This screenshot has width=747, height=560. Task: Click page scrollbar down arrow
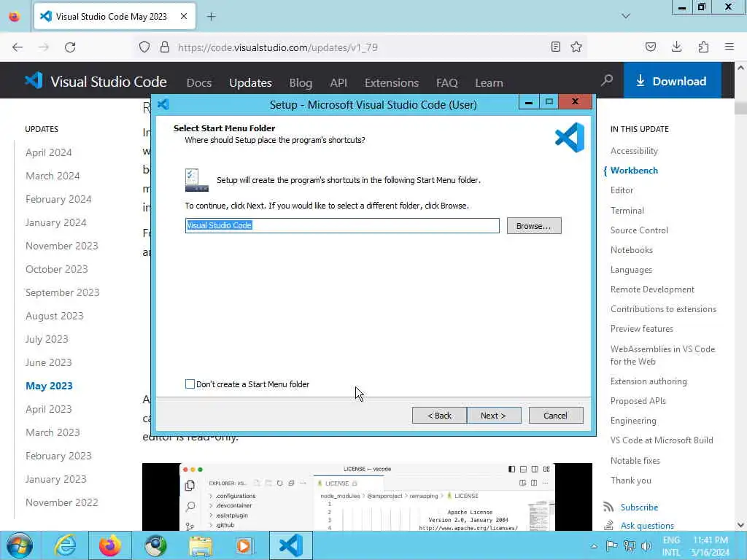[741, 525]
